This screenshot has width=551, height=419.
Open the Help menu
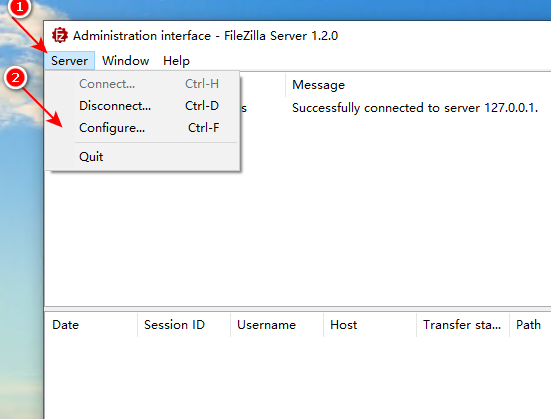click(x=176, y=61)
